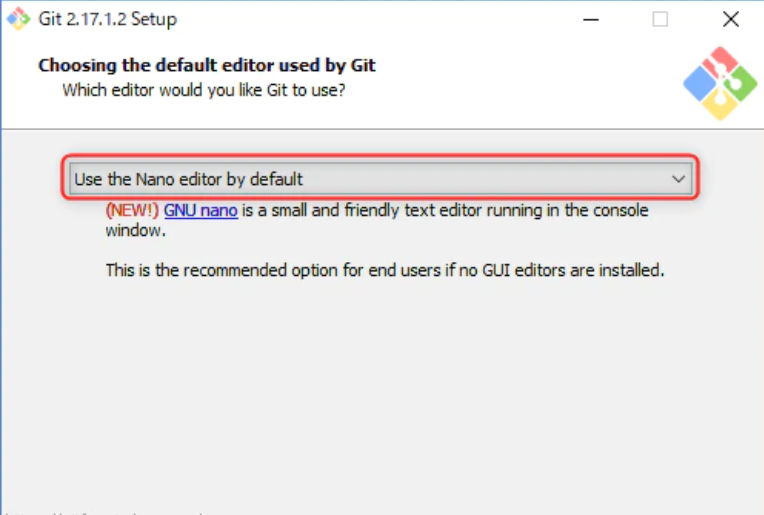This screenshot has height=515, width=764.
Task: Open the GNU nano hyperlink
Action: click(201, 210)
